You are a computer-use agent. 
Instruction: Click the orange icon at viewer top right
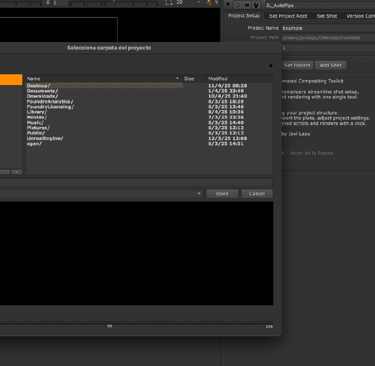pos(209,2)
